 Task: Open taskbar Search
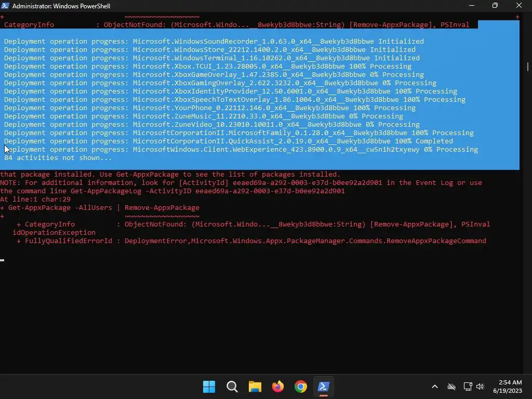232,387
